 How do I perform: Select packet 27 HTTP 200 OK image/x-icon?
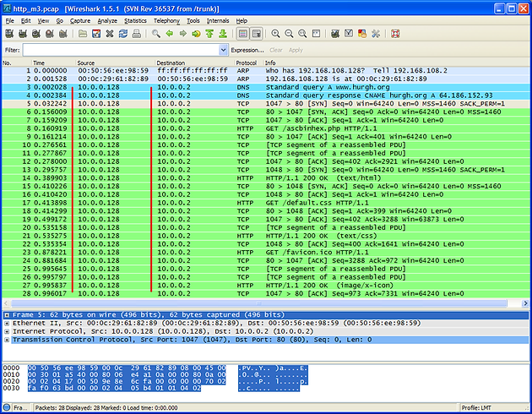point(266,286)
